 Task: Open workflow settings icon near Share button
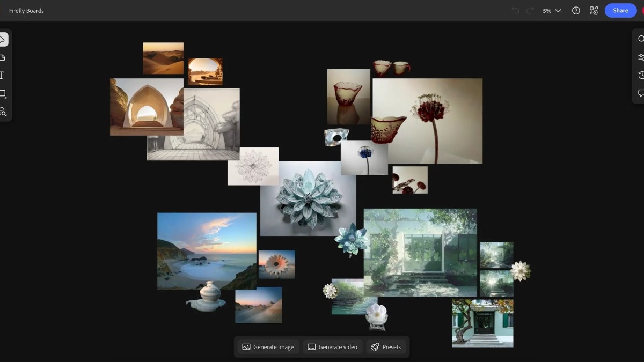[594, 10]
